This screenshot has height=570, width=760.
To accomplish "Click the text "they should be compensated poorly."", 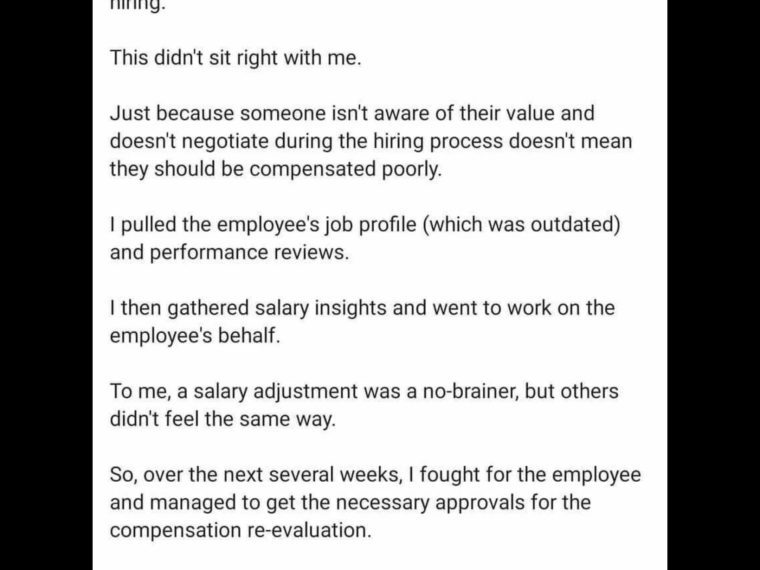I will pos(276,169).
